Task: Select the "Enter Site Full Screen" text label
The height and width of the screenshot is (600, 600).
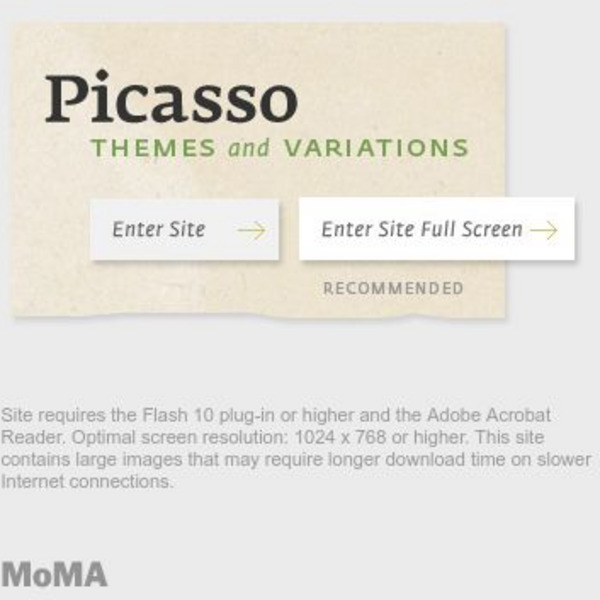Action: [421, 229]
